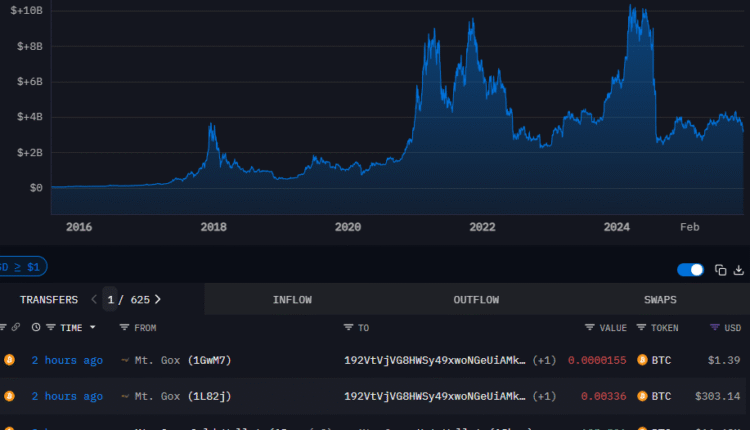The image size is (750, 430).
Task: Toggle the blue switch above the table
Action: click(x=690, y=270)
